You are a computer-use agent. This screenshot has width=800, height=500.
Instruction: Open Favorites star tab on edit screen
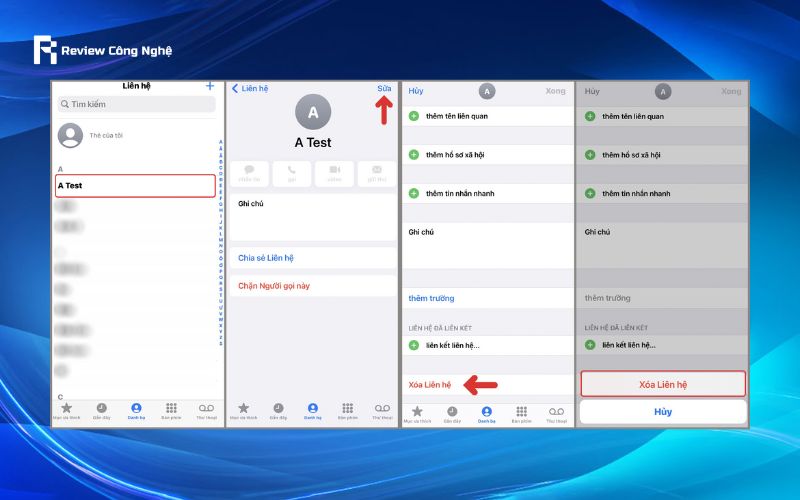point(417,414)
